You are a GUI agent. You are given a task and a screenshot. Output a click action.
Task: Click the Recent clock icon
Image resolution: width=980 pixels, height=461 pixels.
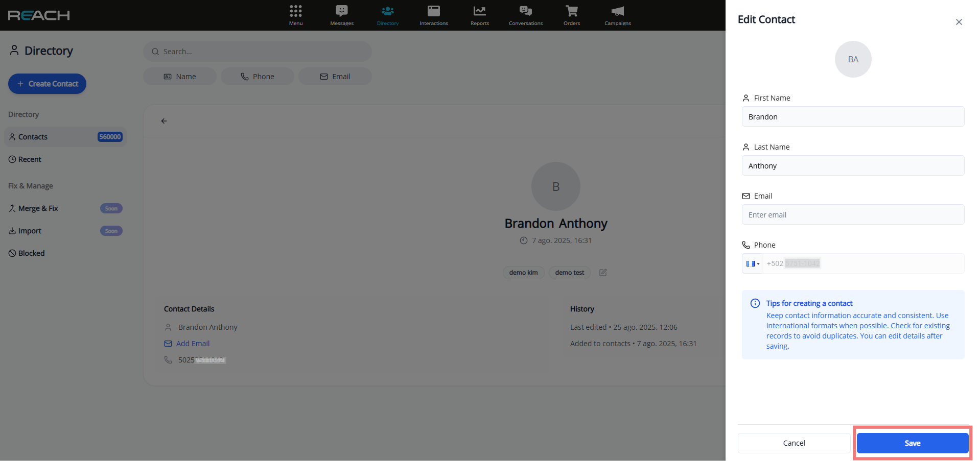tap(12, 159)
